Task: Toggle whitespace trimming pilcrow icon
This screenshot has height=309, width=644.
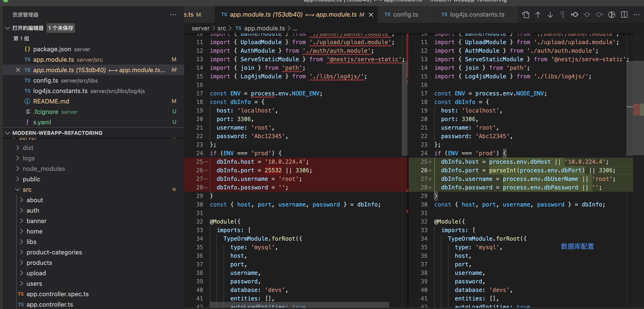Action: (x=562, y=15)
